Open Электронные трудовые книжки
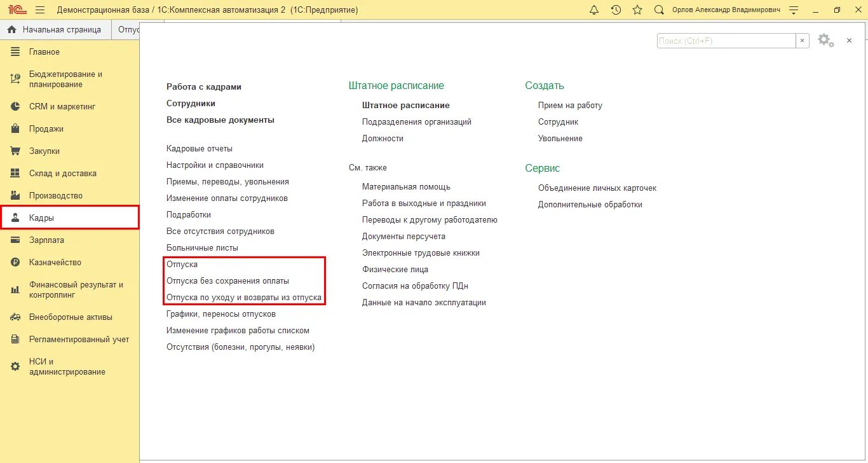 [421, 252]
